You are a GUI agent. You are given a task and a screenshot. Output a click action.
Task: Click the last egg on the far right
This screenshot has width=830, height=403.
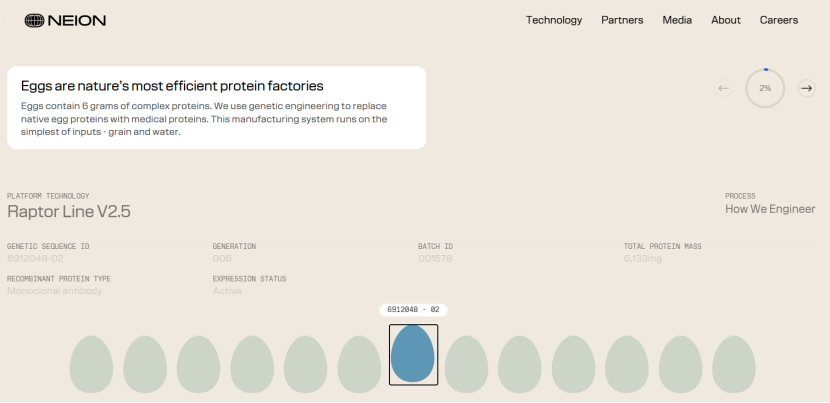(x=733, y=363)
